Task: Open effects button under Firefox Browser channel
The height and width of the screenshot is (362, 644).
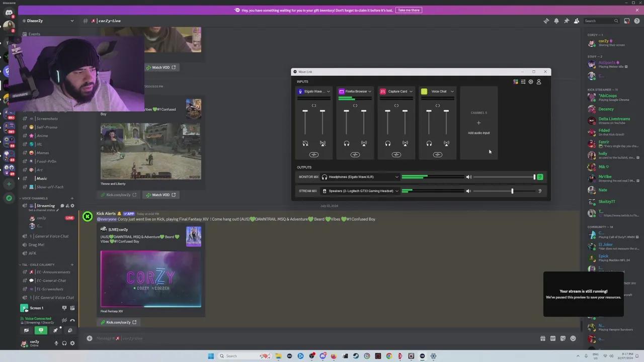Action: [355, 154]
